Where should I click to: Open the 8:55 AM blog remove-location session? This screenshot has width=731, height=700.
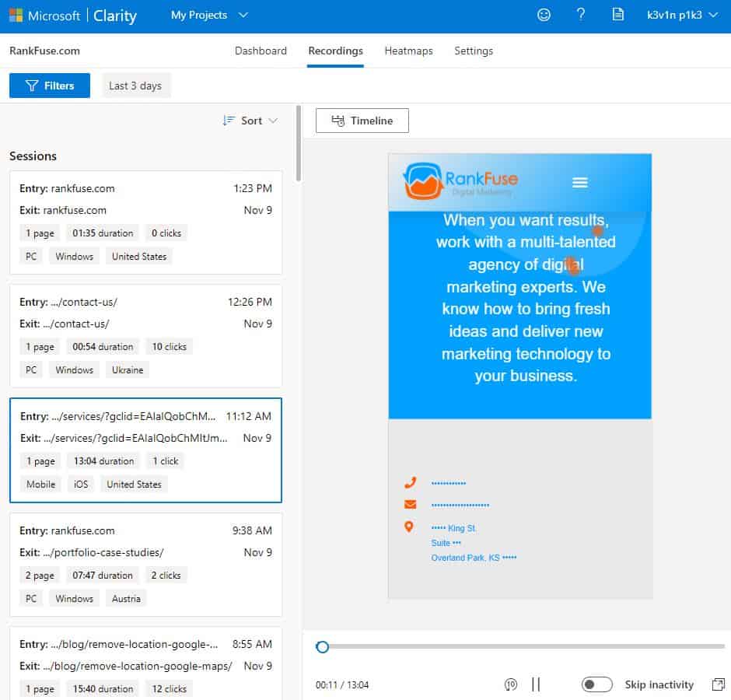point(146,663)
